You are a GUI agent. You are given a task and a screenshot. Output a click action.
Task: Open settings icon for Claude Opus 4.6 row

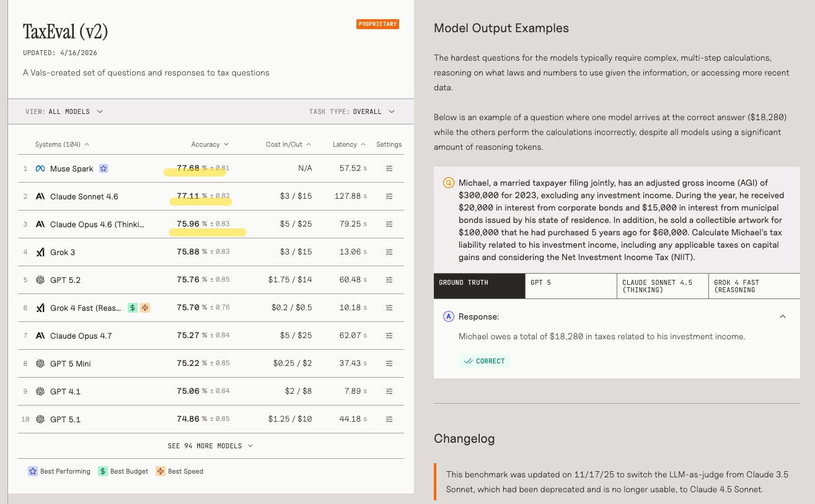(x=389, y=224)
